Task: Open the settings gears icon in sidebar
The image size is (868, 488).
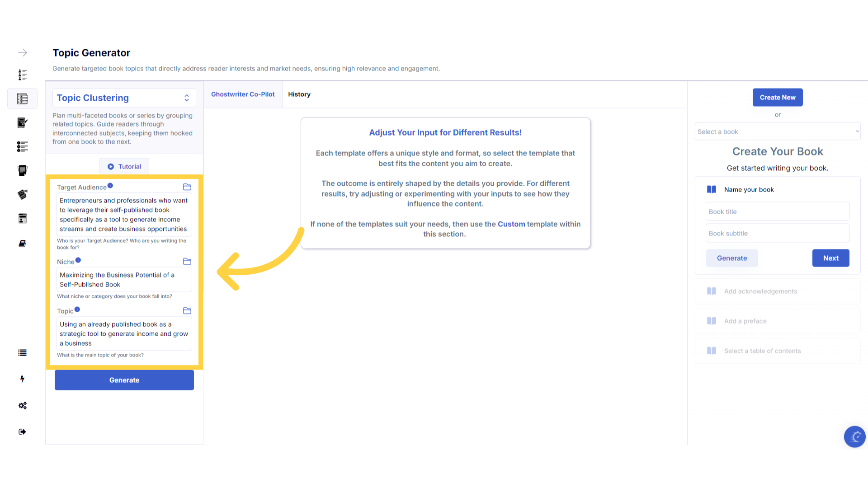Action: pos(23,405)
